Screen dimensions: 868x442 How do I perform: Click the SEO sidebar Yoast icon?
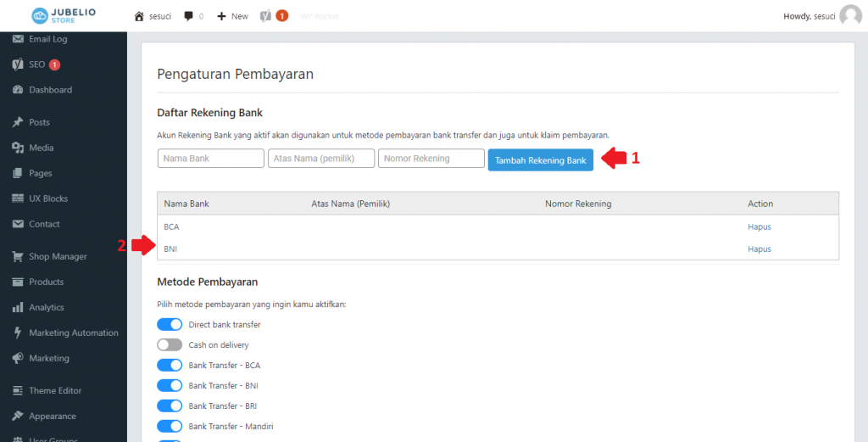tap(18, 64)
